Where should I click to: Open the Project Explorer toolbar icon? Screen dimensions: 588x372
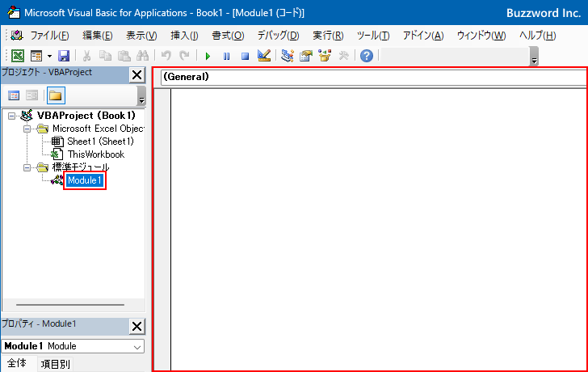coord(288,56)
